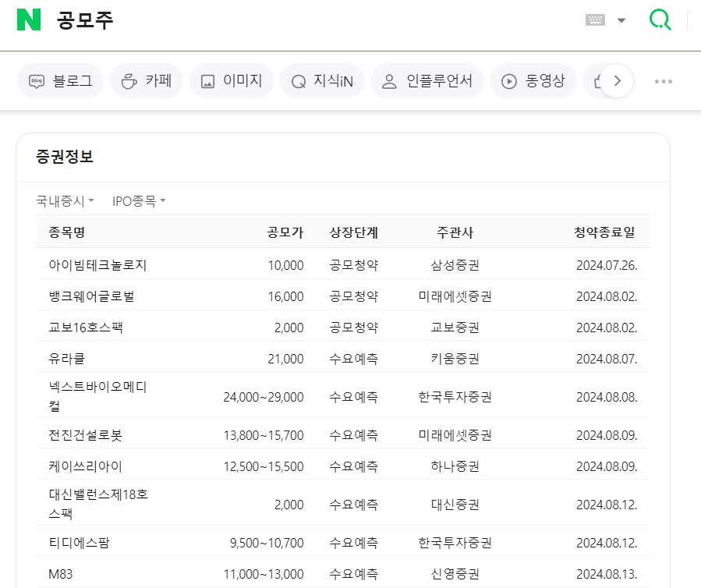Expand the 국내증시 dropdown

pos(65,201)
